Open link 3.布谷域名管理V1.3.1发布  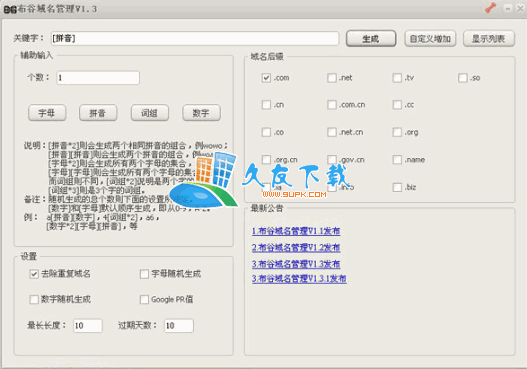[x=299, y=279]
